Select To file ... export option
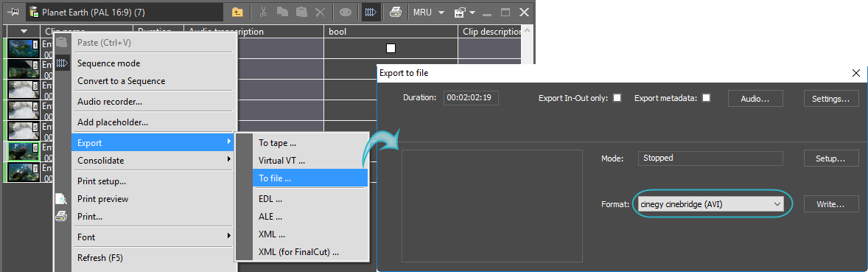868x272 pixels. [310, 178]
